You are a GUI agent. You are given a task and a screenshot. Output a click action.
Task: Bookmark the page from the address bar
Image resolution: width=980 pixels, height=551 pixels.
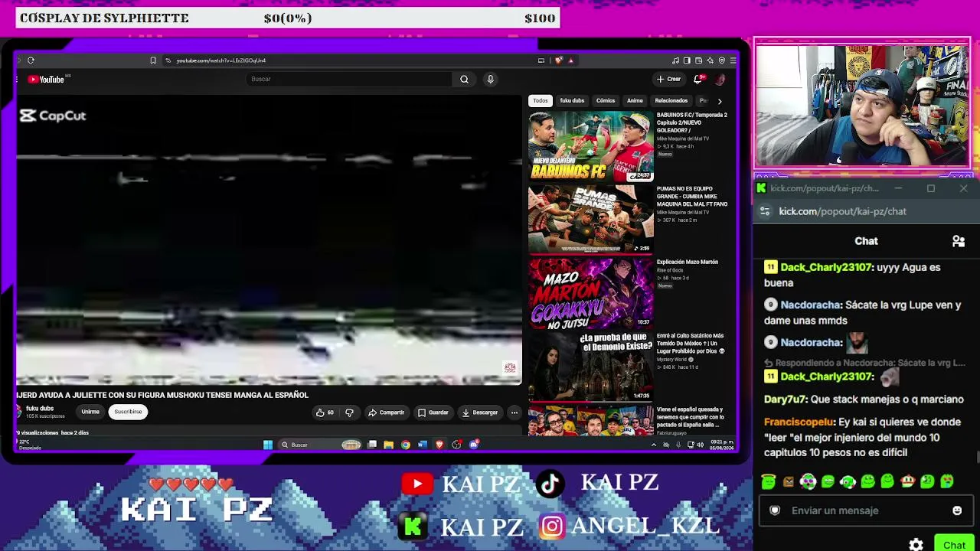pos(153,60)
